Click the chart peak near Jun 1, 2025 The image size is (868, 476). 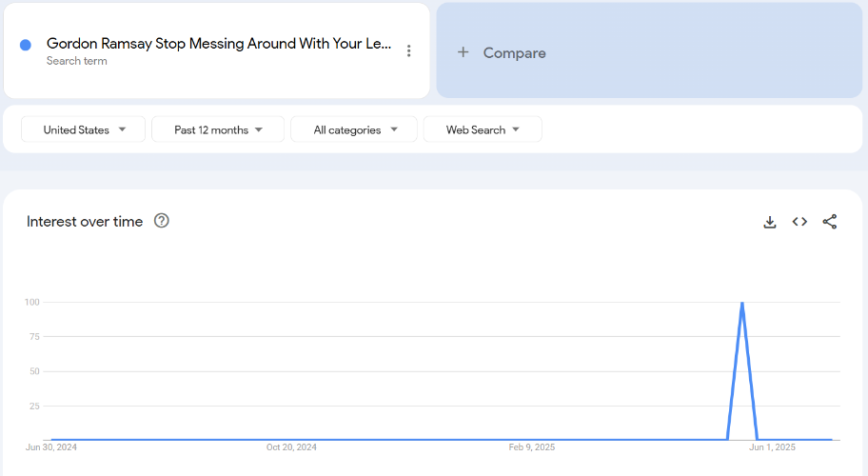[x=741, y=303]
